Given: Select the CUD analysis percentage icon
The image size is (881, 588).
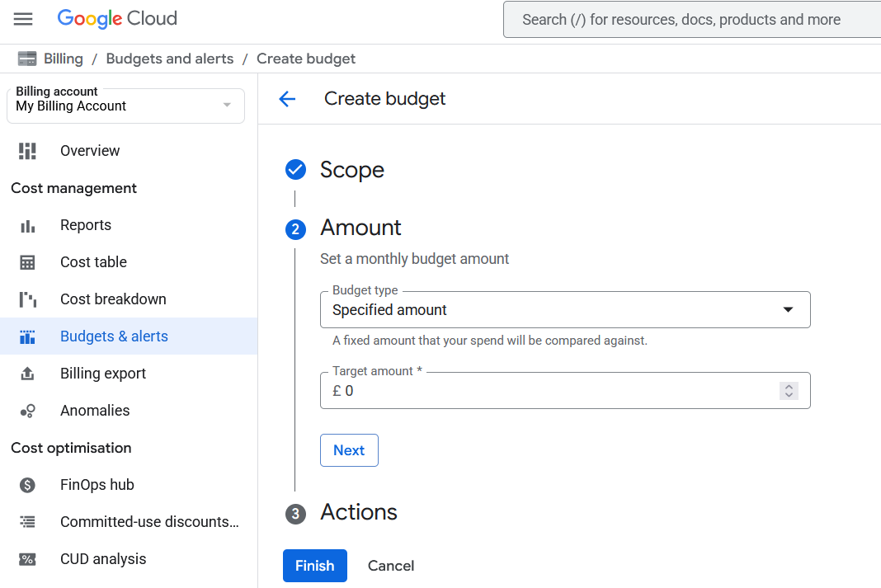Looking at the screenshot, I should pyautogui.click(x=28, y=558).
